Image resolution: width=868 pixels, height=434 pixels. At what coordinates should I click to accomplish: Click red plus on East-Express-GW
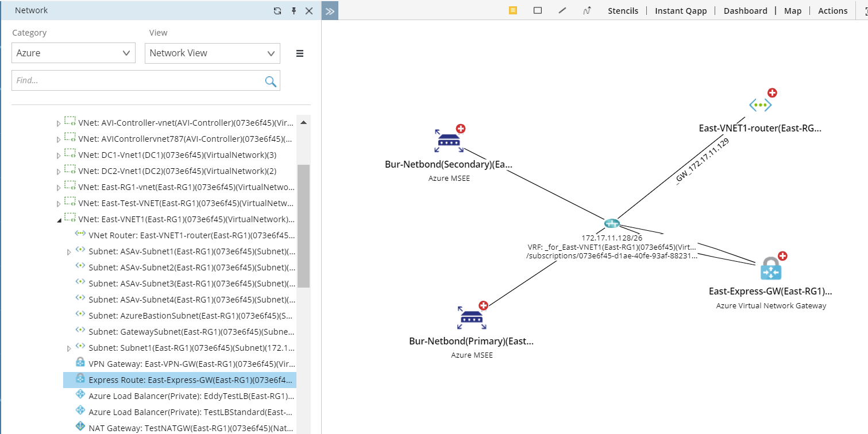click(782, 256)
